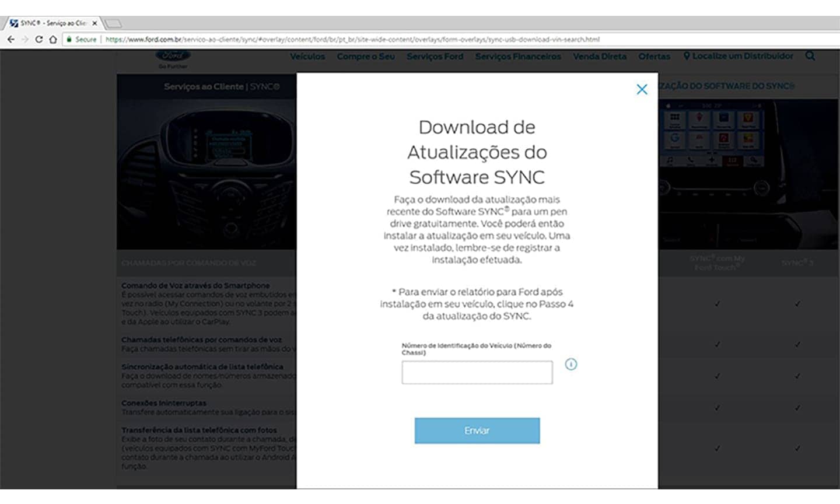The height and width of the screenshot is (504, 840).
Task: Reload the page with refresh icon
Action: click(38, 39)
